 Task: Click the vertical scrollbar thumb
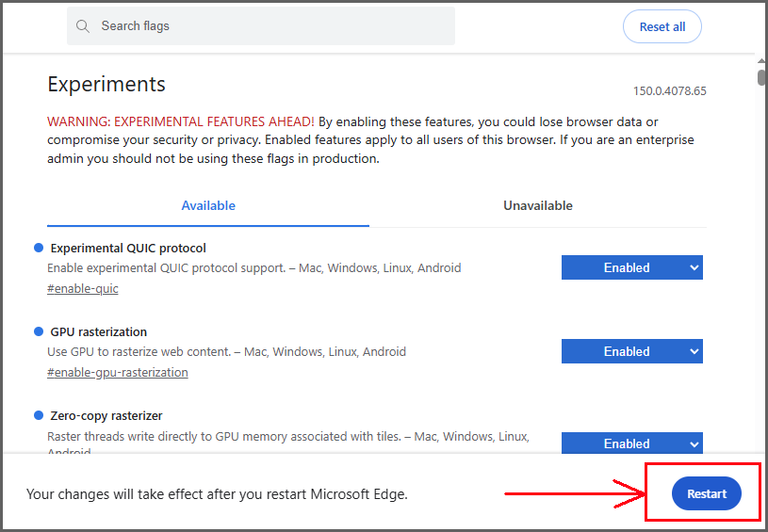coord(761,77)
